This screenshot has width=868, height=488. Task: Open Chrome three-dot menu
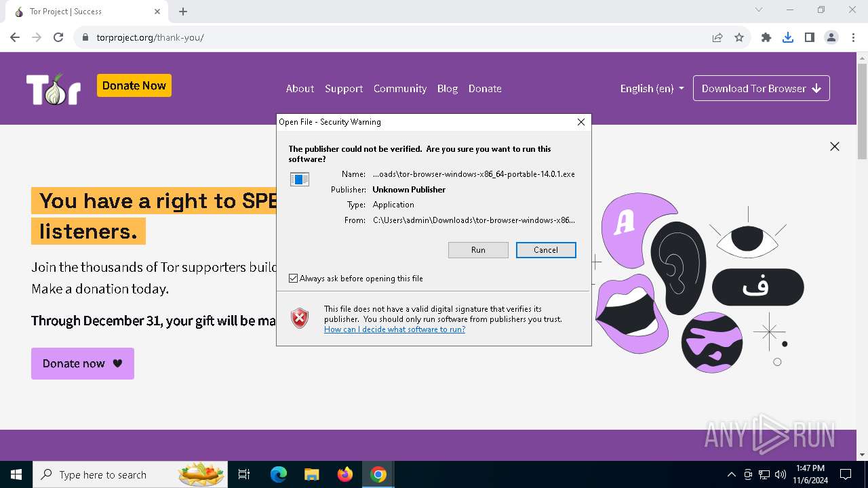852,37
